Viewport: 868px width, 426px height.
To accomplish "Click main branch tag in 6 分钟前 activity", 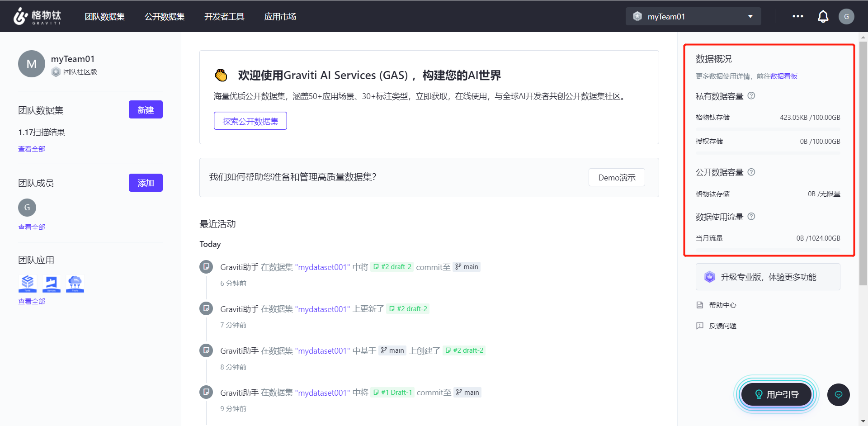I will point(467,267).
